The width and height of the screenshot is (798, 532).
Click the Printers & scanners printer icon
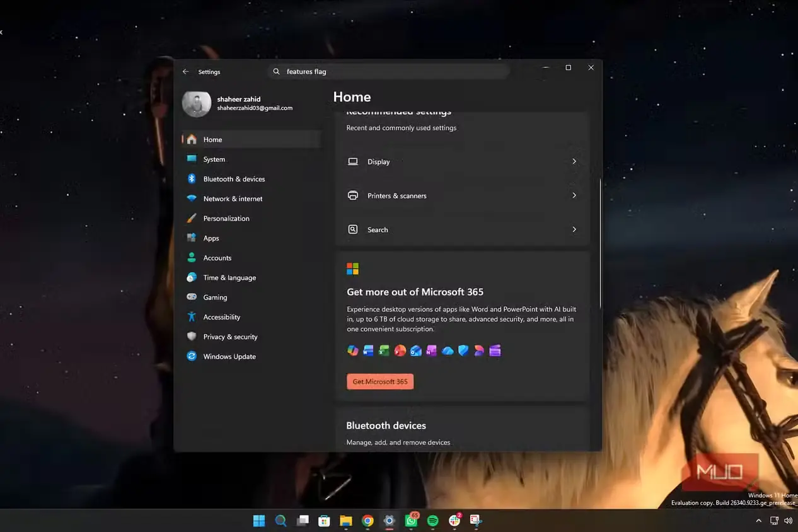tap(353, 195)
